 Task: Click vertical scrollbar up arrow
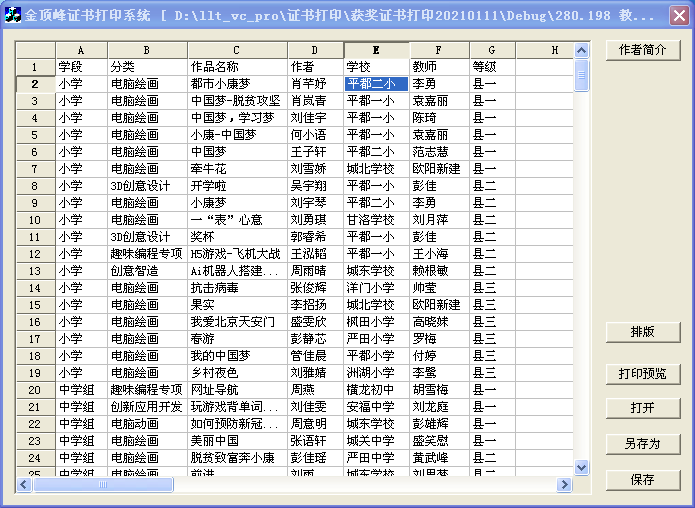click(582, 51)
